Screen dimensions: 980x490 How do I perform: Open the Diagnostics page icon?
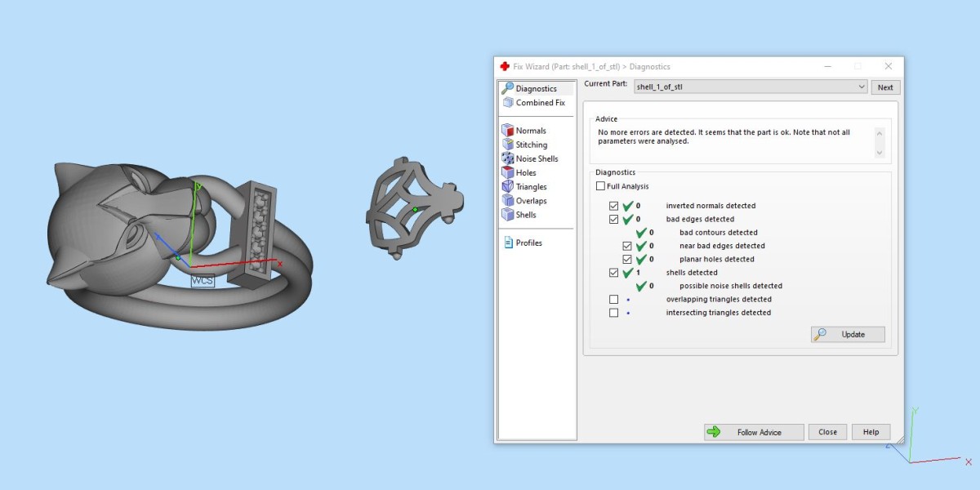tap(508, 88)
